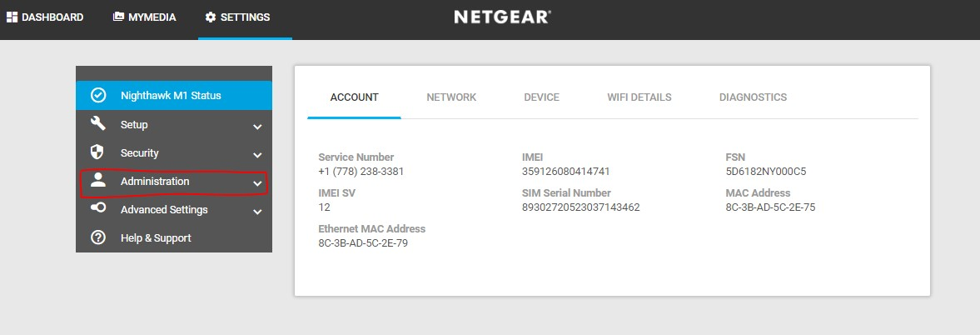Switch to the DIAGNOSTICS tab
Viewport: 980px width, 335px height.
click(754, 97)
